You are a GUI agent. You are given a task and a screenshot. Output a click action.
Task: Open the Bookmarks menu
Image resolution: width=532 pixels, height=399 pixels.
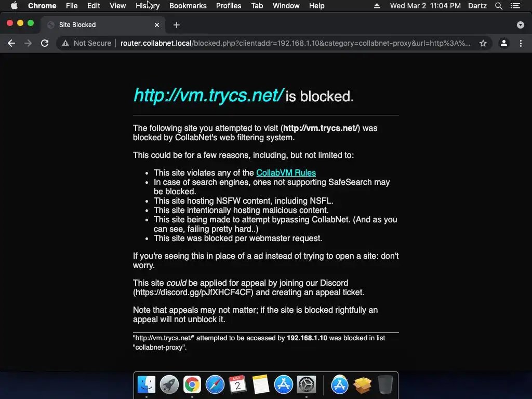(188, 6)
